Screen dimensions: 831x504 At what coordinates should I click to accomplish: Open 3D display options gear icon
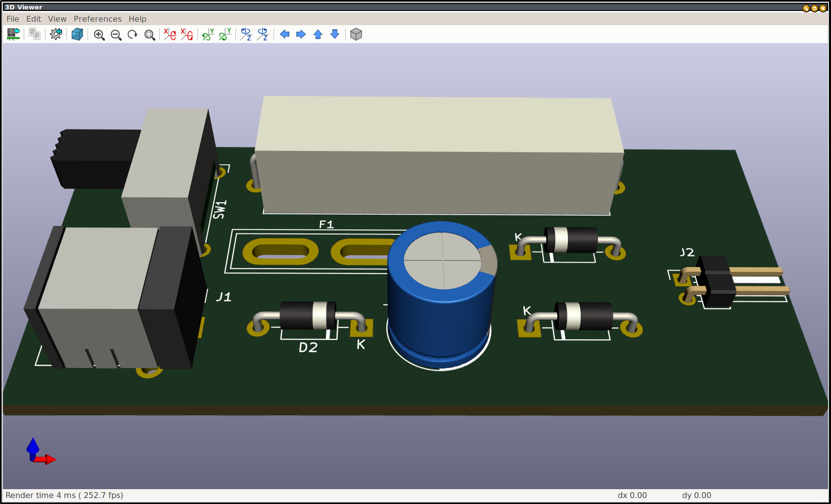click(56, 34)
